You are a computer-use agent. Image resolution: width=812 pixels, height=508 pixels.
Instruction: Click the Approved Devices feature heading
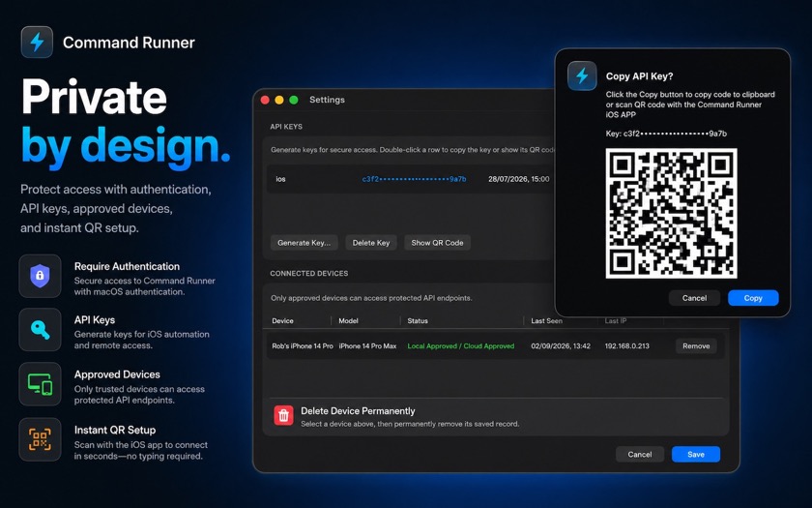pyautogui.click(x=117, y=374)
